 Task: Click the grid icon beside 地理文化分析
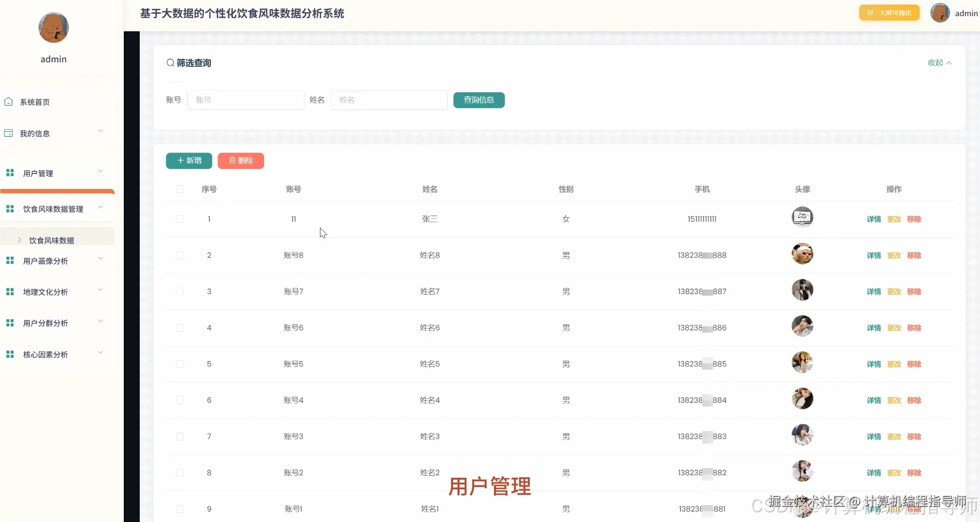10,292
